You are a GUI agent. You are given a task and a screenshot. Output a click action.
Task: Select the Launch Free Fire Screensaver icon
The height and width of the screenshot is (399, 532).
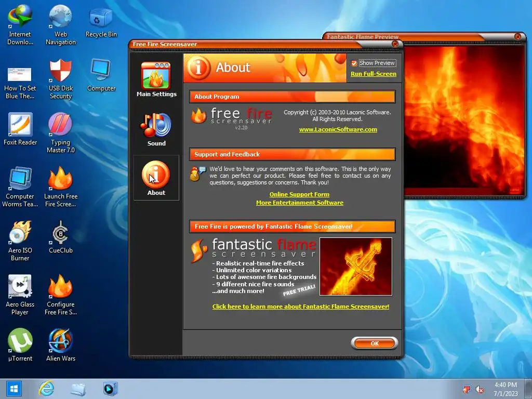tap(60, 187)
